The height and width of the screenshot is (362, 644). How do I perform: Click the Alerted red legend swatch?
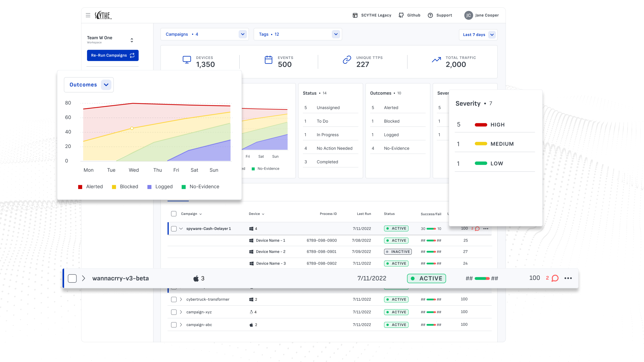pos(80,187)
